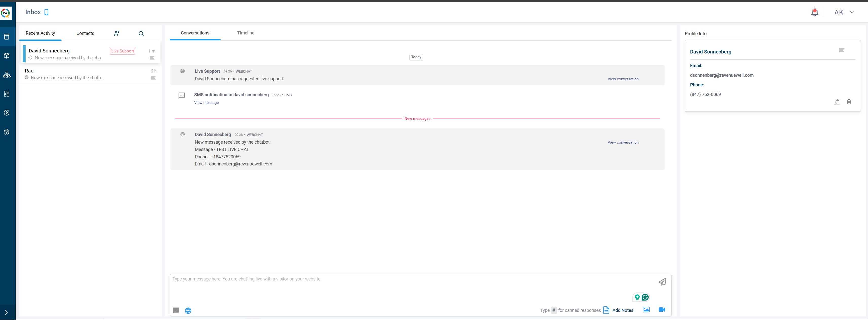Image resolution: width=868 pixels, height=320 pixels.
Task: Toggle flag on Rae conversation item
Action: point(153,78)
